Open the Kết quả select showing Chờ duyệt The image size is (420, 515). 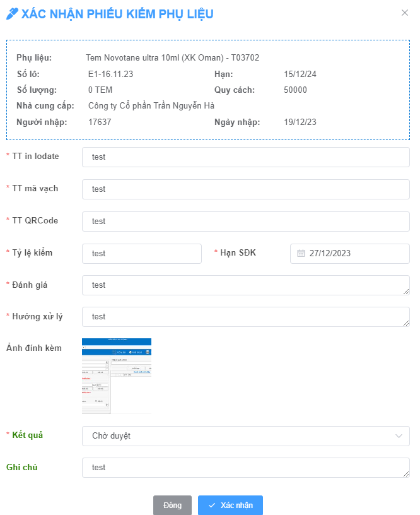(240, 435)
